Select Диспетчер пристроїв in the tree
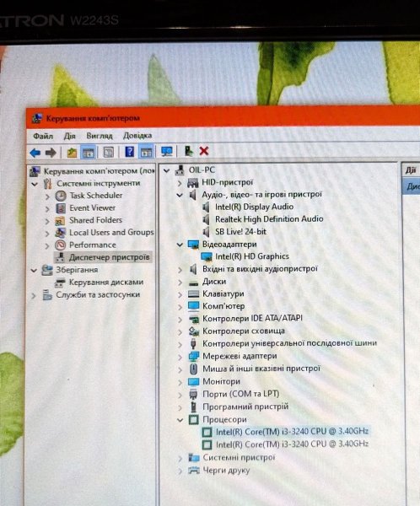420x506 pixels. tap(109, 257)
